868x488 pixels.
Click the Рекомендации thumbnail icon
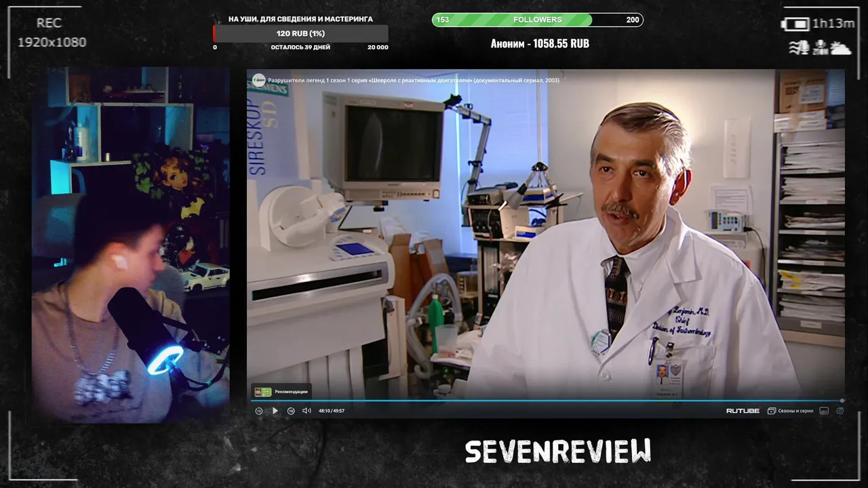262,392
